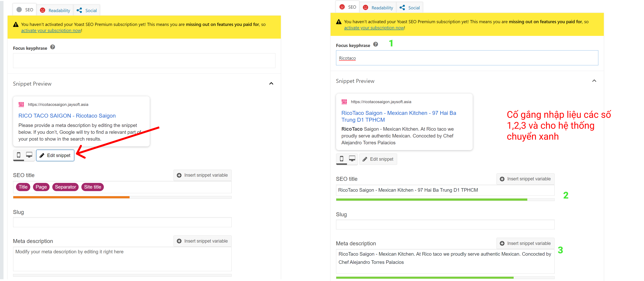644x281 pixels.
Task: Switch to mobile preview in left panel
Action: click(19, 155)
